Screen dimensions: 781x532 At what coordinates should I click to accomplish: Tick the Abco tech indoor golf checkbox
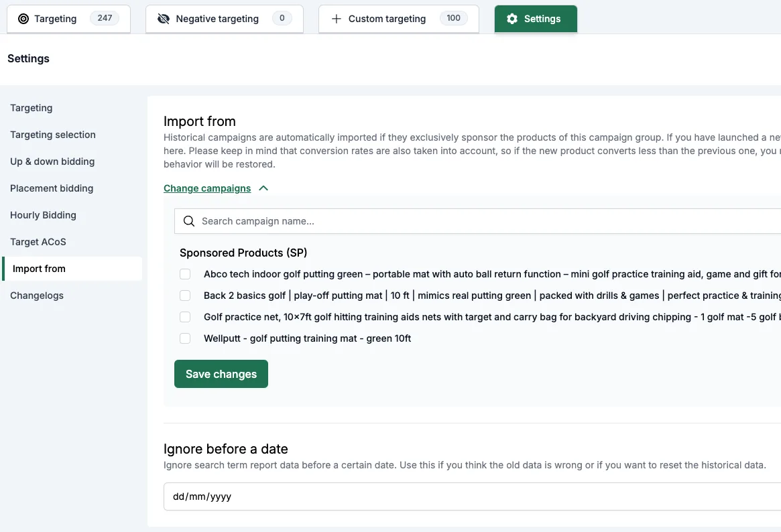coord(185,274)
